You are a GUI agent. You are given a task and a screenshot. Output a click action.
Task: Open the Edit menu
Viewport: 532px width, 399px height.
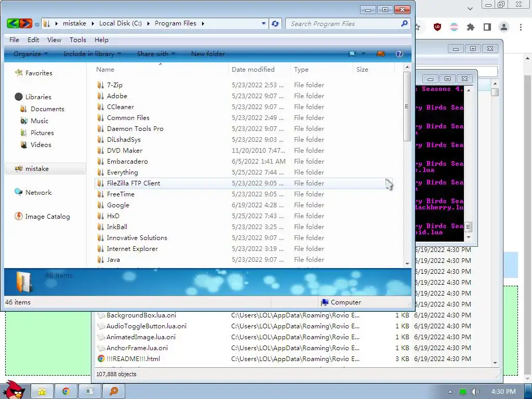(33, 39)
